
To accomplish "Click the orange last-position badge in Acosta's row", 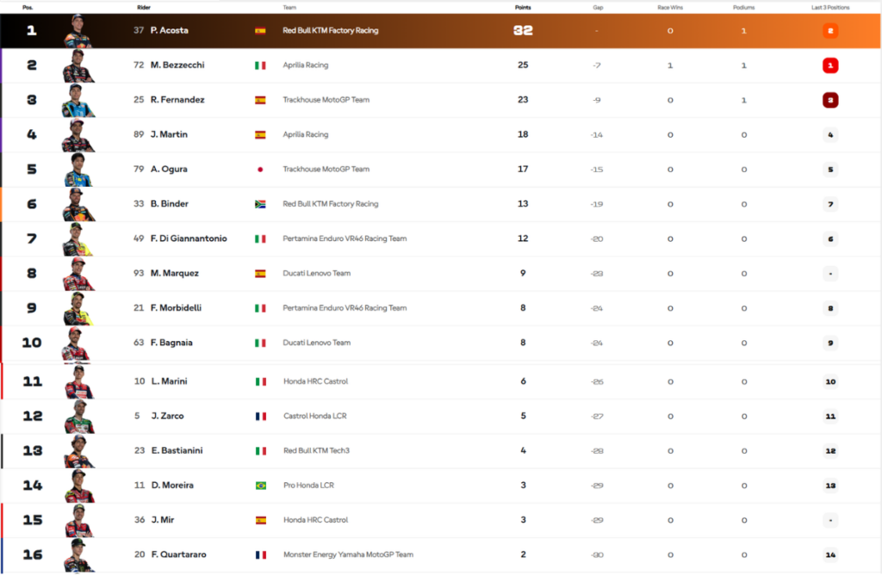I will (830, 31).
